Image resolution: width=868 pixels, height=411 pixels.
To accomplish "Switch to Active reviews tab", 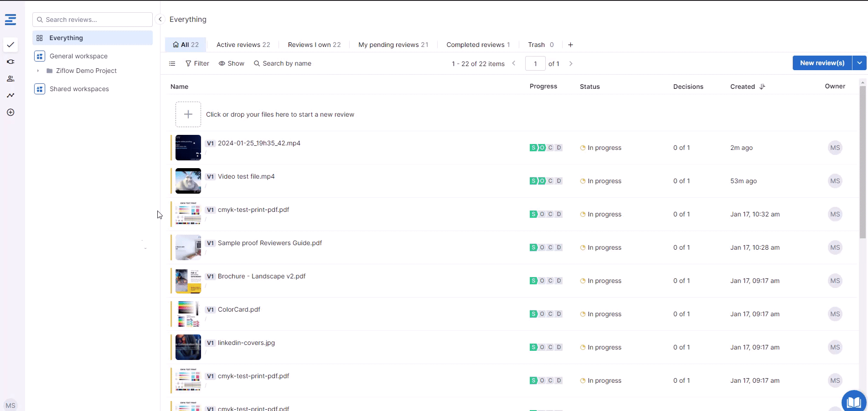I will pos(243,45).
